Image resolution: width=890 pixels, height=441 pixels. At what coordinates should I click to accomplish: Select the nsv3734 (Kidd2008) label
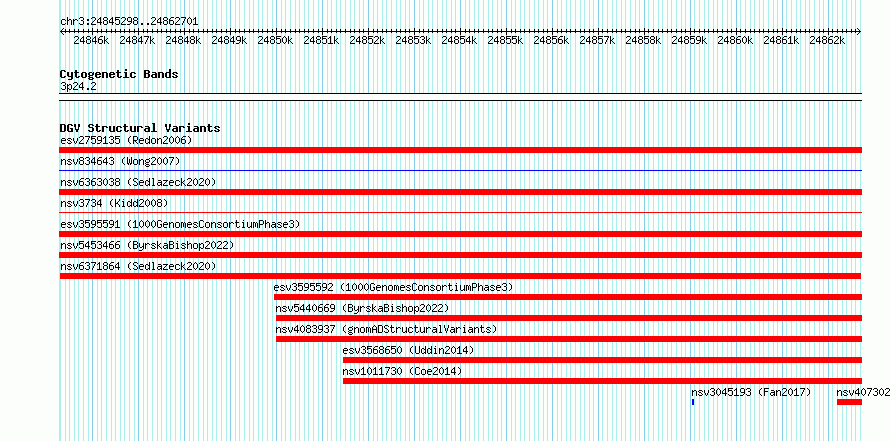coord(114,203)
